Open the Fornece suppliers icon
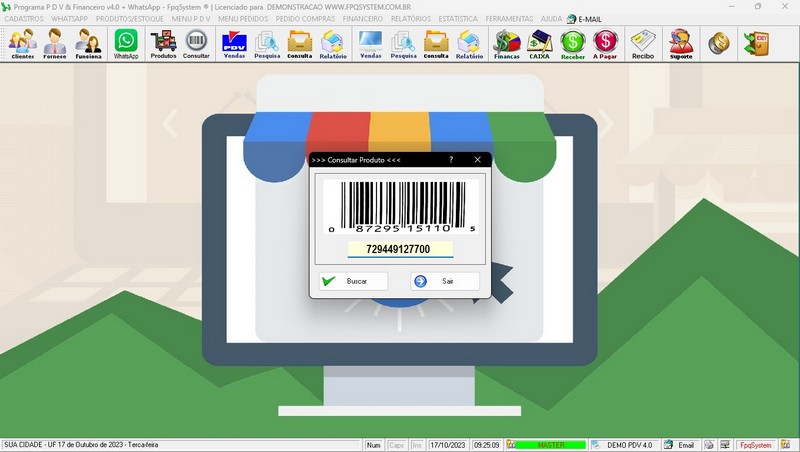 pyautogui.click(x=55, y=44)
